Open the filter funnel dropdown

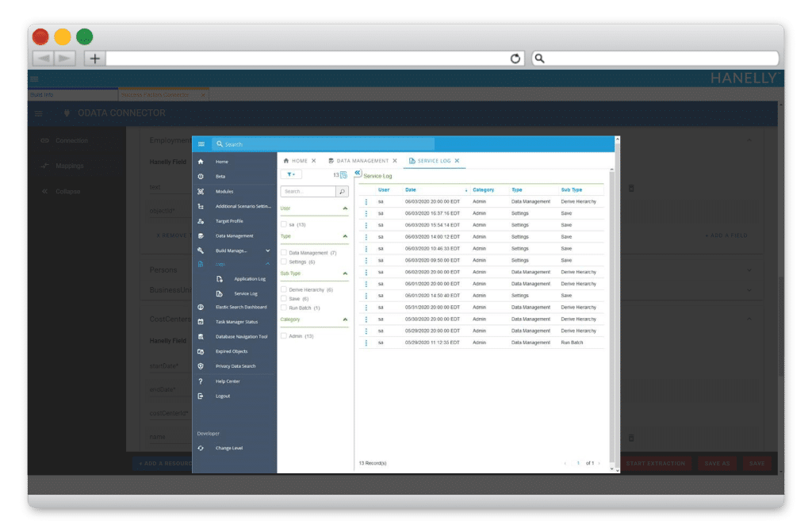(291, 174)
